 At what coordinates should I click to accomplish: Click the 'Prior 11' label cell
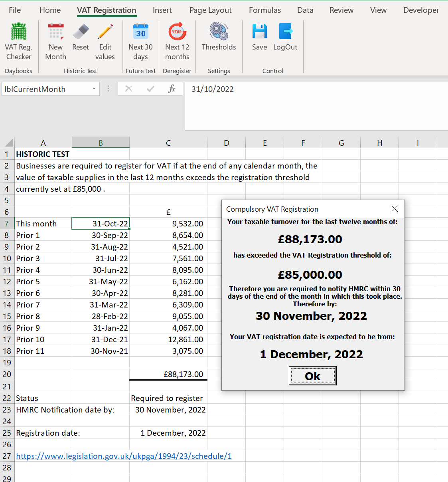(x=43, y=351)
